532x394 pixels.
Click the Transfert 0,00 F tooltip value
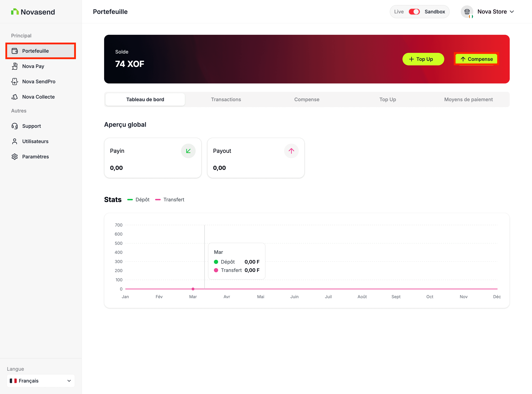pyautogui.click(x=252, y=270)
